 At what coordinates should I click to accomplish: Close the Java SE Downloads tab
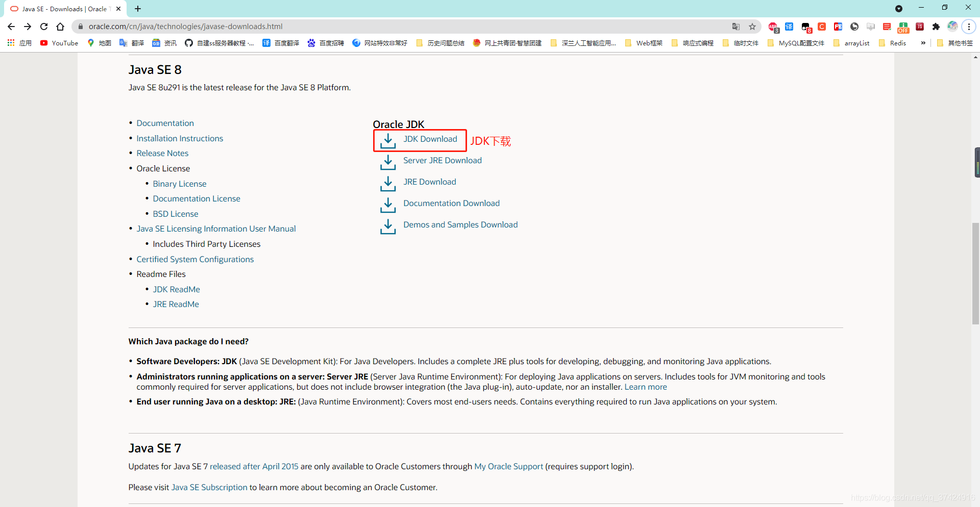click(118, 9)
